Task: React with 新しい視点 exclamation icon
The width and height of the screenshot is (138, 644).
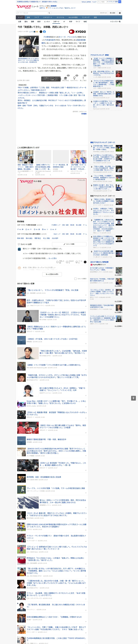Action: 83,78
